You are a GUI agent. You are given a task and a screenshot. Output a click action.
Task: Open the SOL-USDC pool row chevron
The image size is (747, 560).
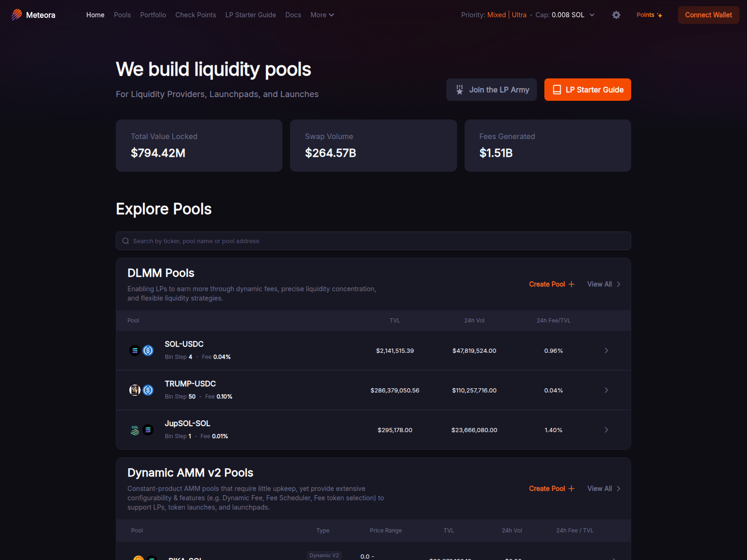point(606,350)
